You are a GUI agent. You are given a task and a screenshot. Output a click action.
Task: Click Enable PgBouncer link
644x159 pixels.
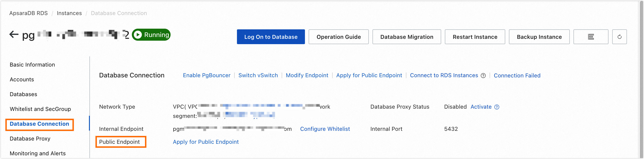[x=207, y=76]
